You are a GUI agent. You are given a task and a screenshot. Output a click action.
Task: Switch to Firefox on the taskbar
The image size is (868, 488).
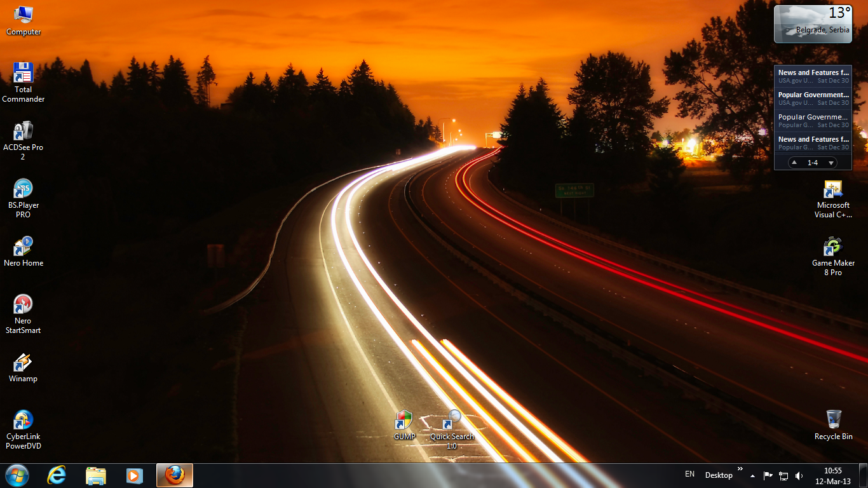coord(175,475)
